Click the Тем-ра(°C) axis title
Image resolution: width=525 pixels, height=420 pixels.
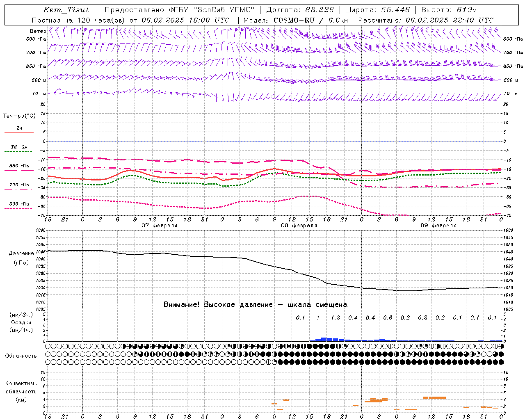click(x=19, y=116)
